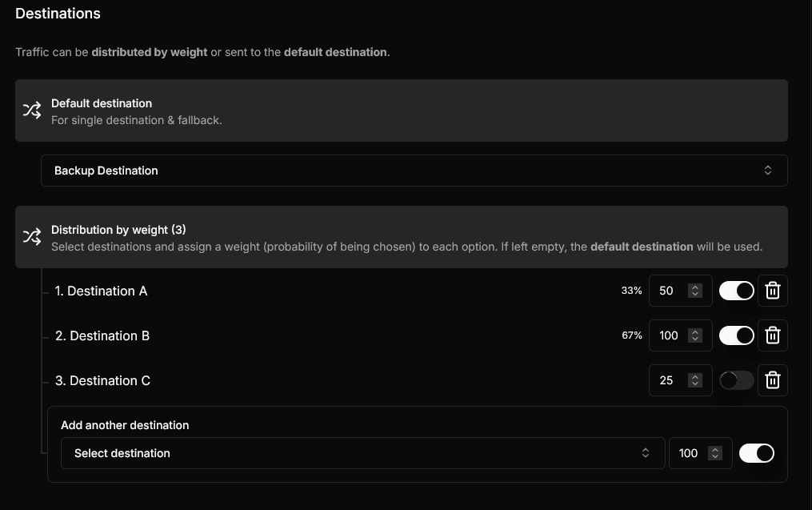Enable the Destination C toggle
This screenshot has height=510, width=812.
tap(736, 380)
